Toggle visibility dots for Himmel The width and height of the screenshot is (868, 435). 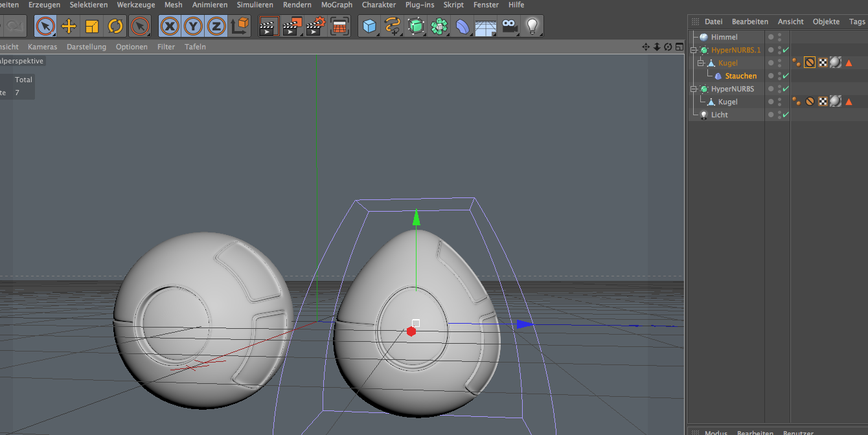tap(780, 38)
